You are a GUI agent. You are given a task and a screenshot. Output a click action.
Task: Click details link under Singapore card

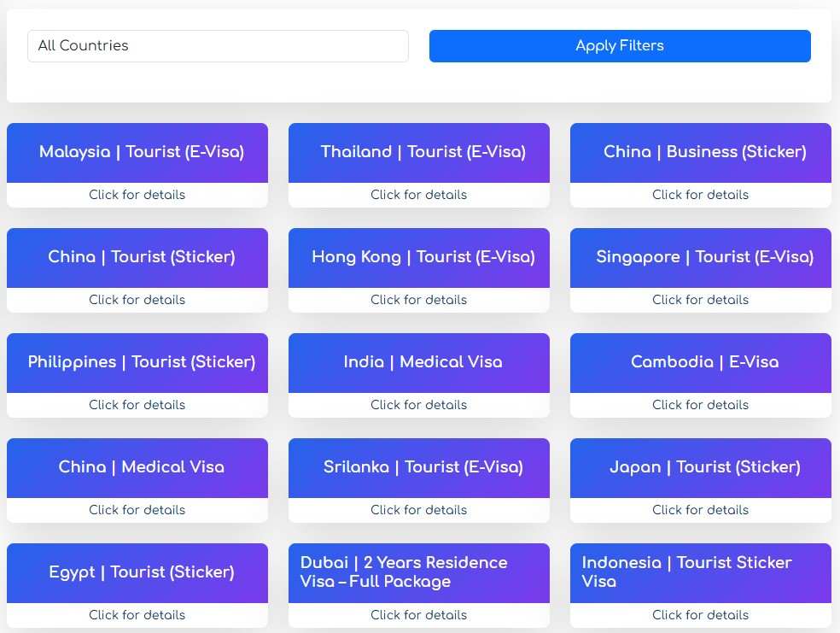[x=701, y=300]
